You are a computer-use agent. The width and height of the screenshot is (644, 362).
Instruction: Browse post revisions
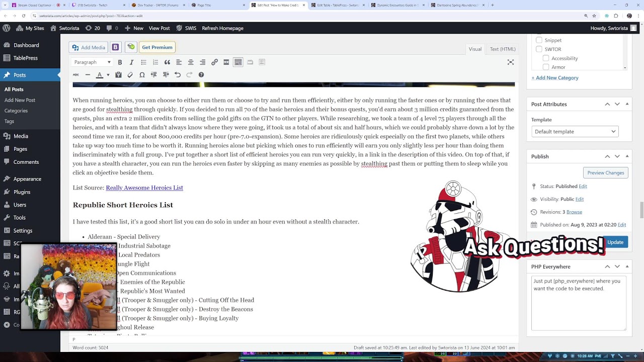[574, 212]
